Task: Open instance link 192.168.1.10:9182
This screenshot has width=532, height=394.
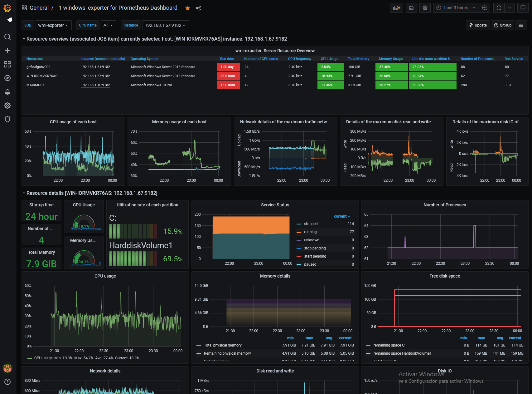Action: [x=95, y=85]
